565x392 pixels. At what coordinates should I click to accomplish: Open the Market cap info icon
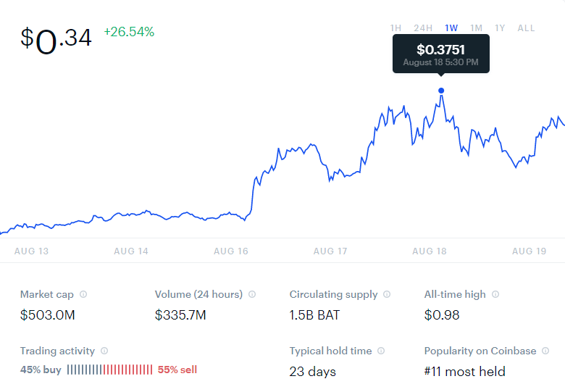pyautogui.click(x=83, y=294)
